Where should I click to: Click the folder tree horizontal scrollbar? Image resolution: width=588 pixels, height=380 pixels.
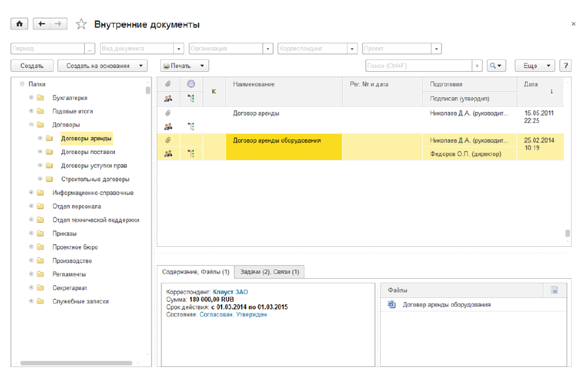point(76,363)
